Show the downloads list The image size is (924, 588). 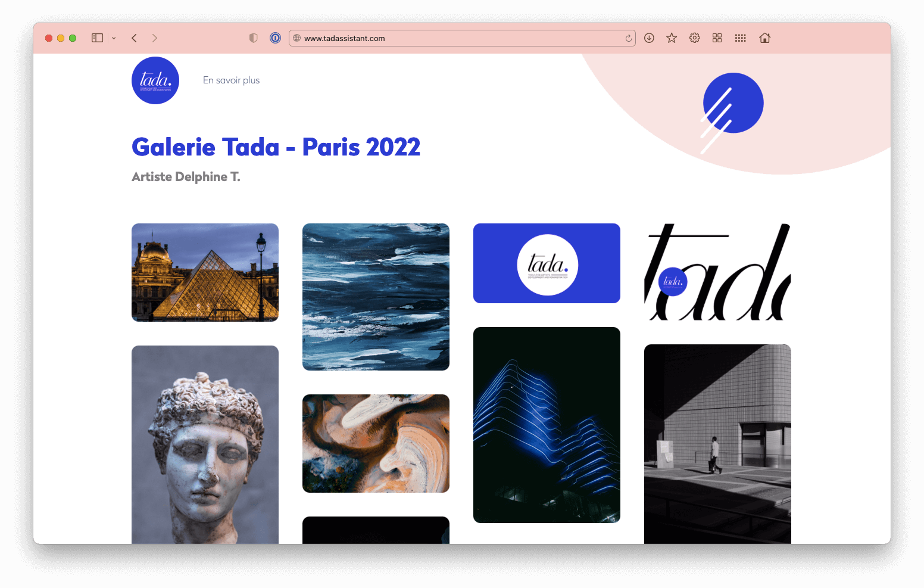coord(649,38)
